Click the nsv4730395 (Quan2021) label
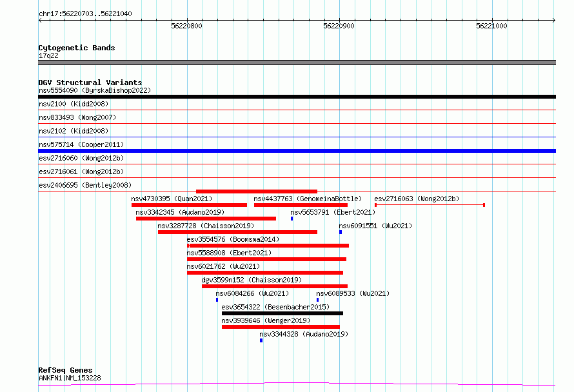Viewport: 574px width, 392px height. pyautogui.click(x=172, y=199)
